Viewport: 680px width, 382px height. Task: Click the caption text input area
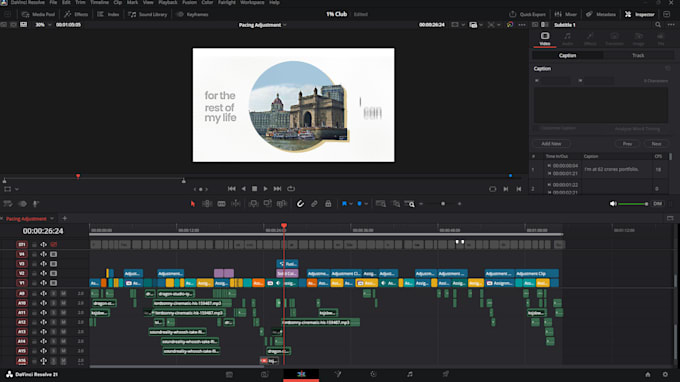601,105
